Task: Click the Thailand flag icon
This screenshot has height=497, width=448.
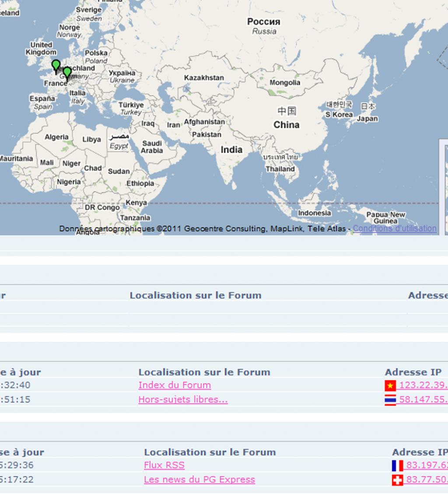Action: (x=390, y=400)
